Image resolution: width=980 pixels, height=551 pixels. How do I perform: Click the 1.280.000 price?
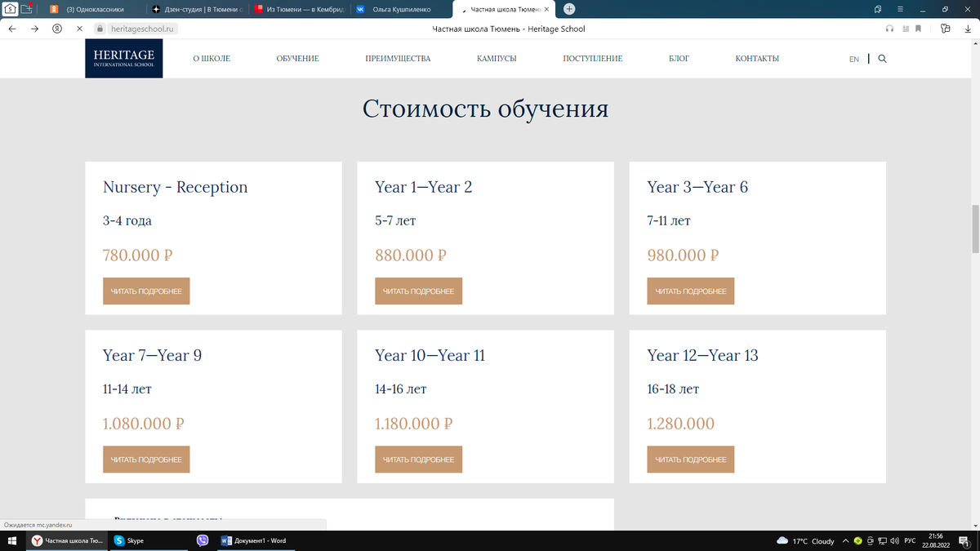click(x=680, y=424)
